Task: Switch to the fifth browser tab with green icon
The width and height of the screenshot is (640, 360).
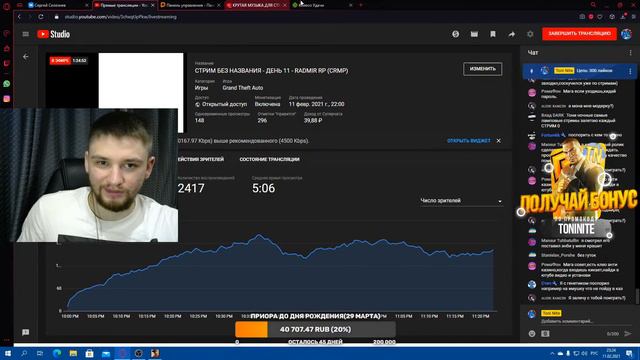Action: [322, 5]
